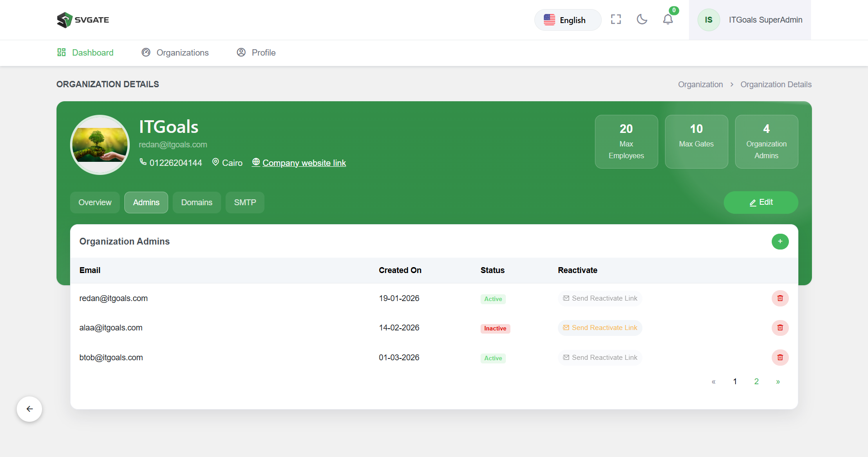The height and width of the screenshot is (457, 868).
Task: Click Active status badge for btob
Action: click(x=493, y=358)
